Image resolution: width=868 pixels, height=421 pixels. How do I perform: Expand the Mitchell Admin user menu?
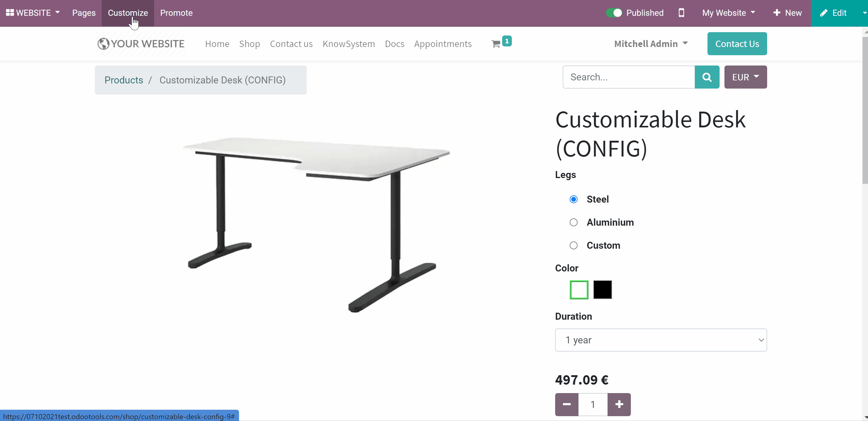coord(651,44)
